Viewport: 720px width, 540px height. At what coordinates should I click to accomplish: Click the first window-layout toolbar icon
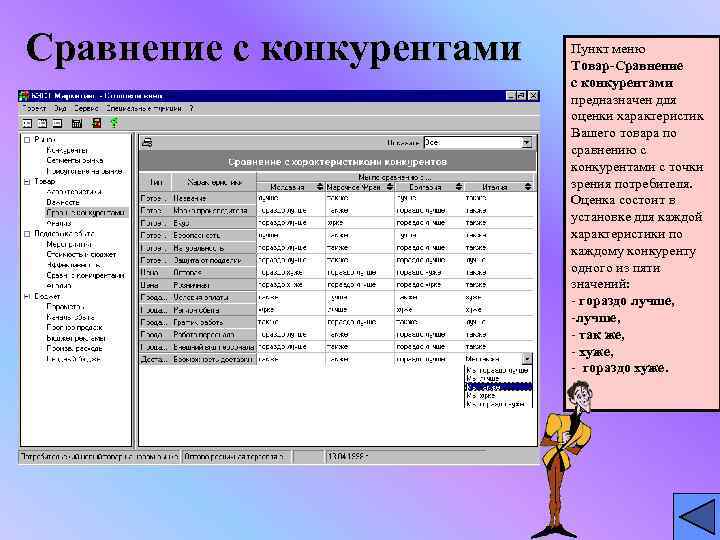28,123
